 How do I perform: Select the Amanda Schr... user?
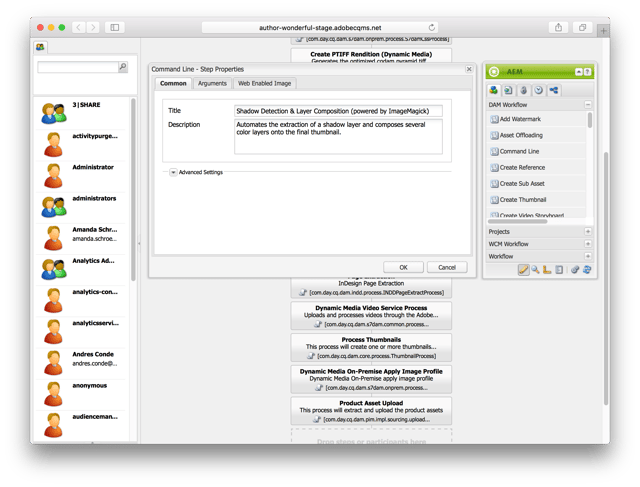(x=81, y=238)
